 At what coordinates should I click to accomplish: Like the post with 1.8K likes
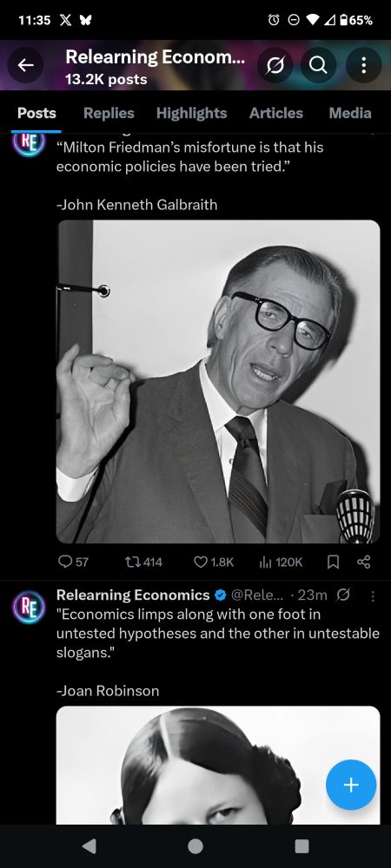(214, 562)
